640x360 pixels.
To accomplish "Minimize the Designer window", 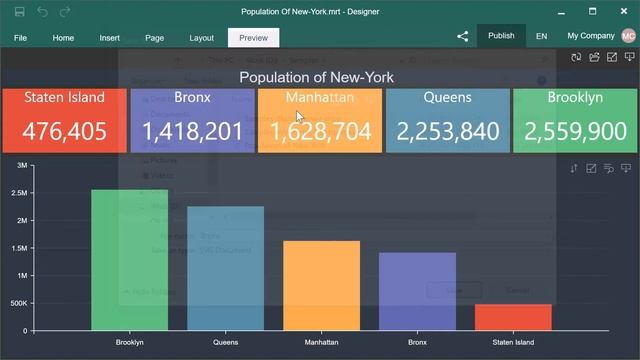I will coord(561,12).
